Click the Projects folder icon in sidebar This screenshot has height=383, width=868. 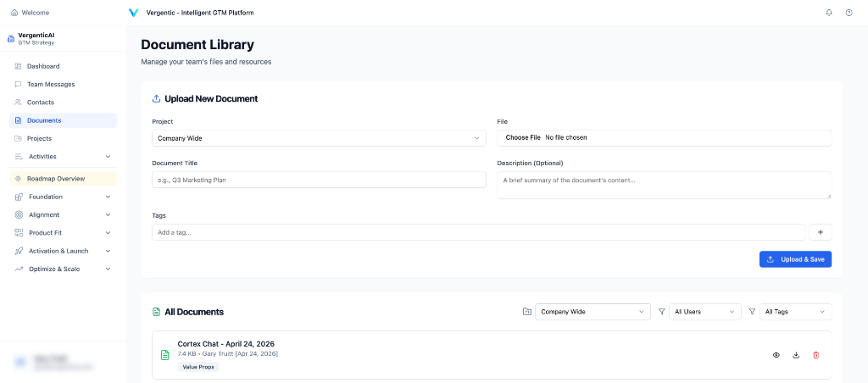[x=19, y=138]
